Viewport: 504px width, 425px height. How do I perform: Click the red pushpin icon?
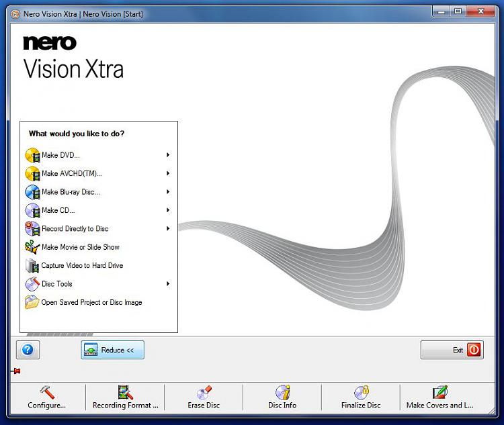tap(15, 371)
